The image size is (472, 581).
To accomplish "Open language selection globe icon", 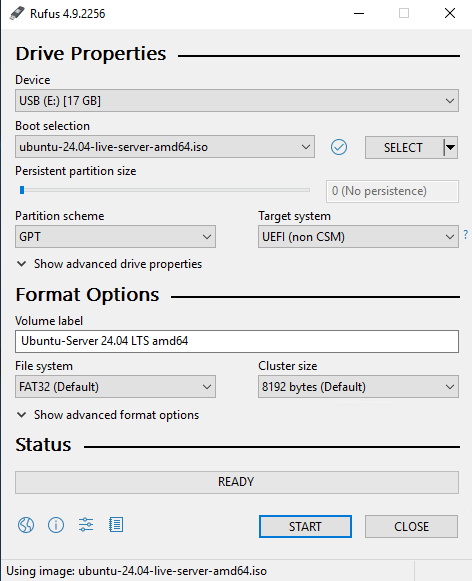I will coord(26,525).
